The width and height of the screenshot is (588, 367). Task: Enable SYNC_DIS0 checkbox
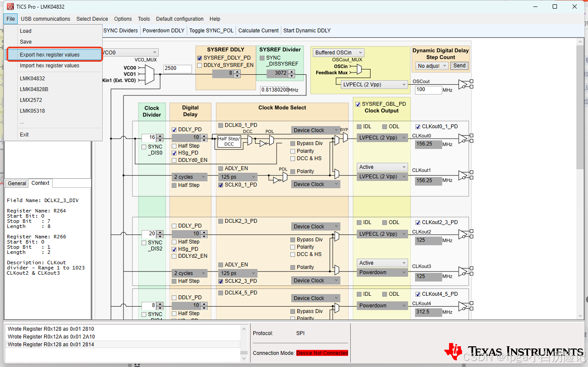[x=144, y=147]
